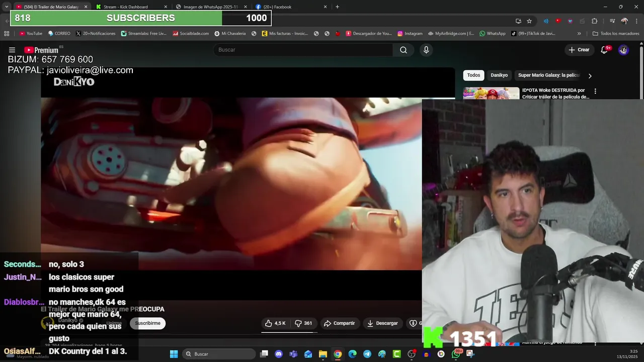Screen dimensions: 644x362
Task: Open the 20+Notificaciones X bookmark
Action: [96, 34]
